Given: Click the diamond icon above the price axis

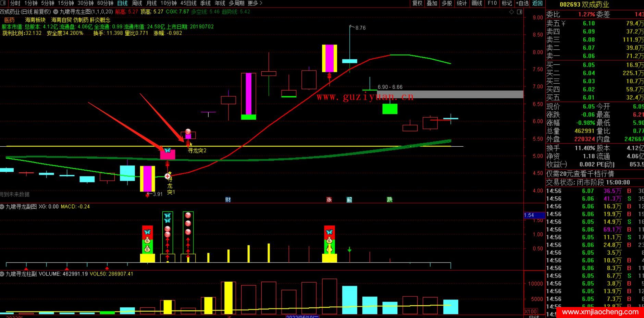Looking at the screenshot, I should tap(512, 12).
